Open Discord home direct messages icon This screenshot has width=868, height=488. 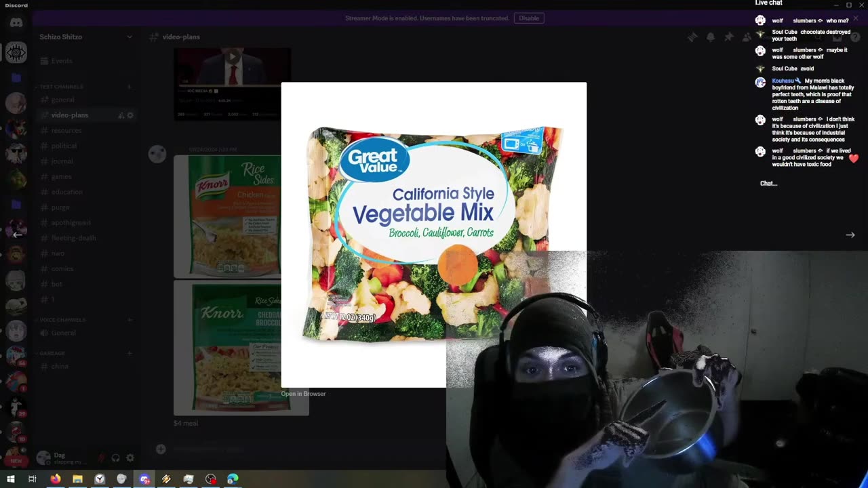click(16, 23)
